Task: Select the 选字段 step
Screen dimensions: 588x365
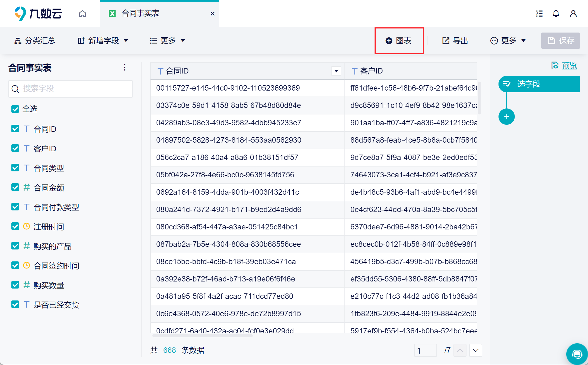Action: pyautogui.click(x=539, y=84)
